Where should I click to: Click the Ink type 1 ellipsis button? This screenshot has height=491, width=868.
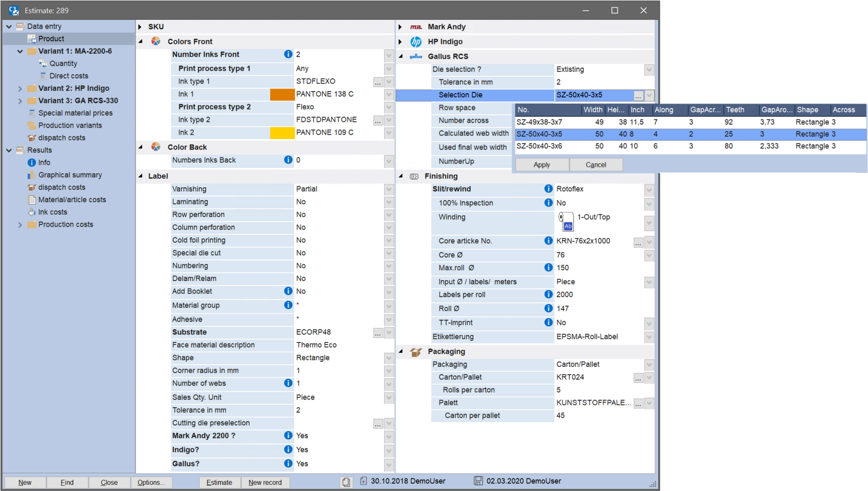pyautogui.click(x=378, y=82)
